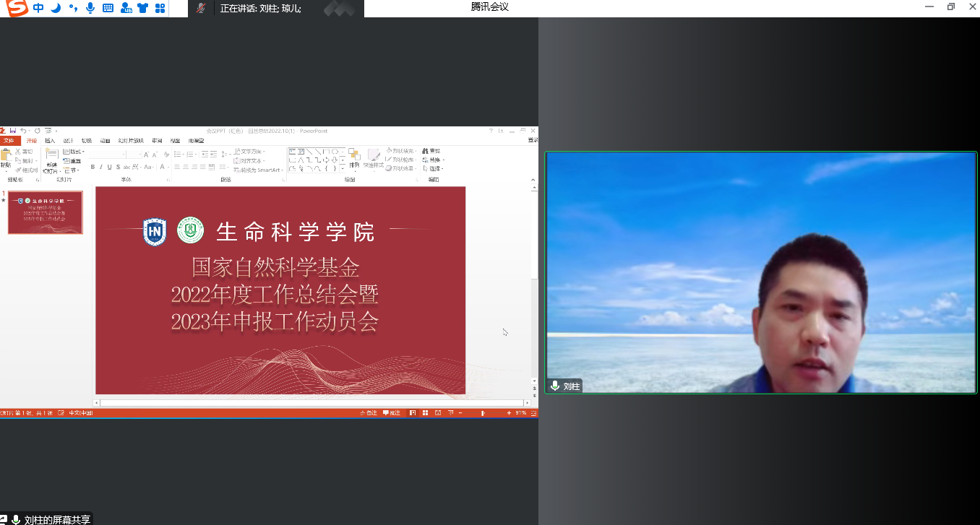
Task: Click the Reset (重置) slide button
Action: tap(73, 160)
